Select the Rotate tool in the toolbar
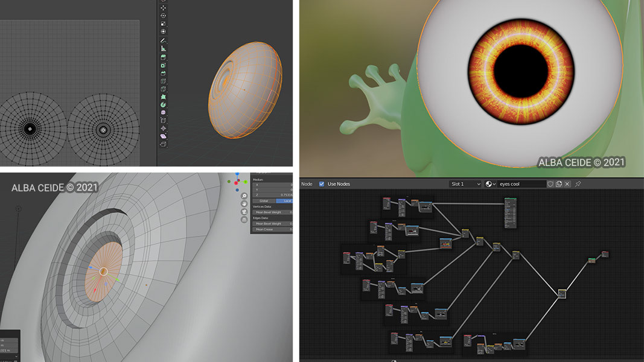The height and width of the screenshot is (362, 644). [163, 16]
